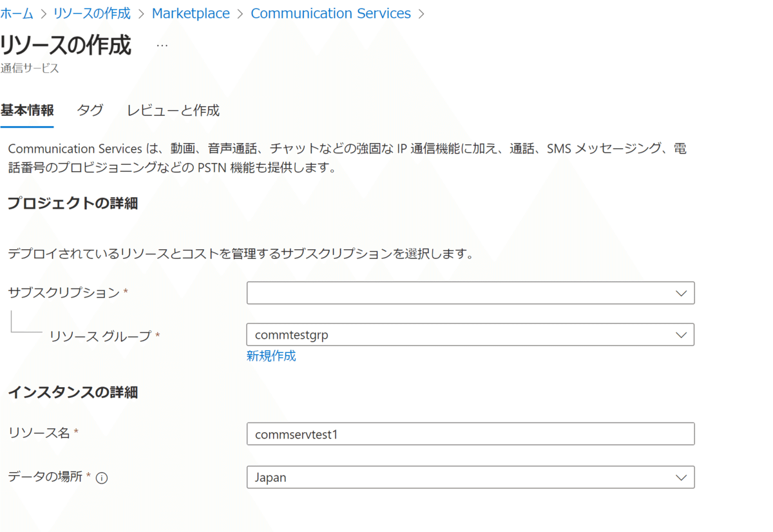
Task: Switch to the レビューと作成 tab
Action: tap(173, 110)
